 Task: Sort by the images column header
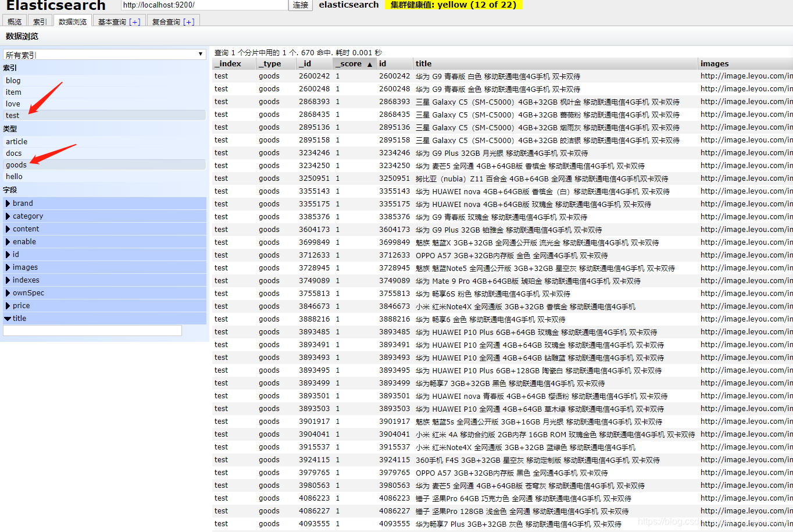(x=745, y=64)
